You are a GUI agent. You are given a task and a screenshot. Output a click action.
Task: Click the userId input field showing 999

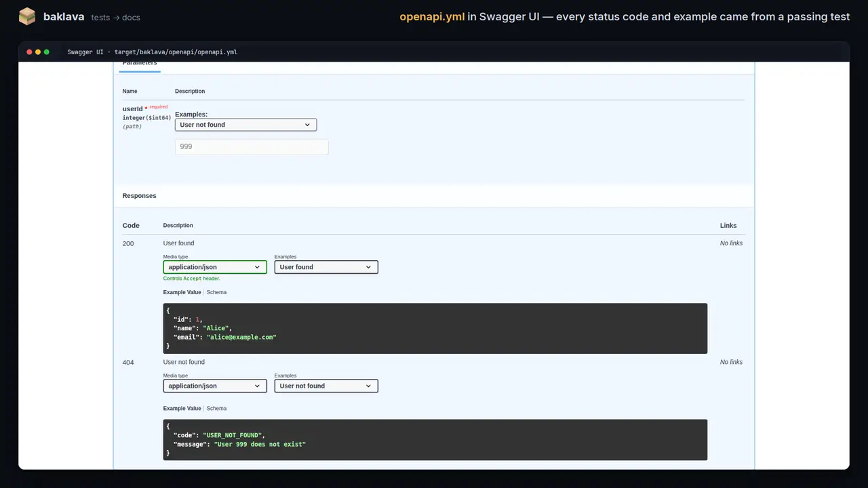point(252,146)
